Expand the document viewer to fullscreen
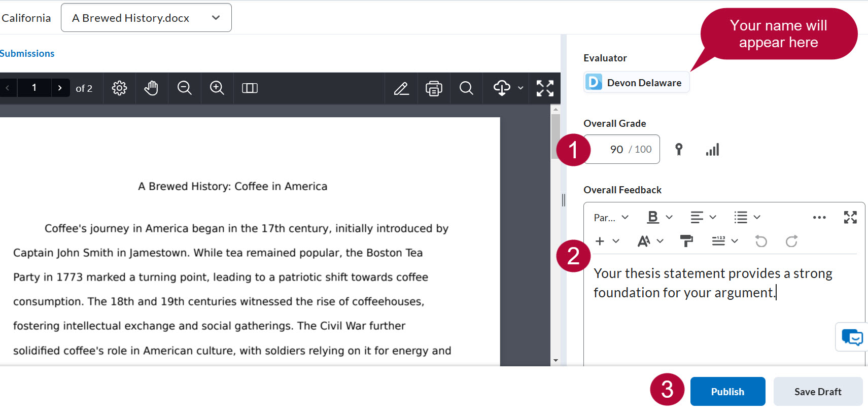Viewport: 868px width, 415px height. [x=545, y=88]
